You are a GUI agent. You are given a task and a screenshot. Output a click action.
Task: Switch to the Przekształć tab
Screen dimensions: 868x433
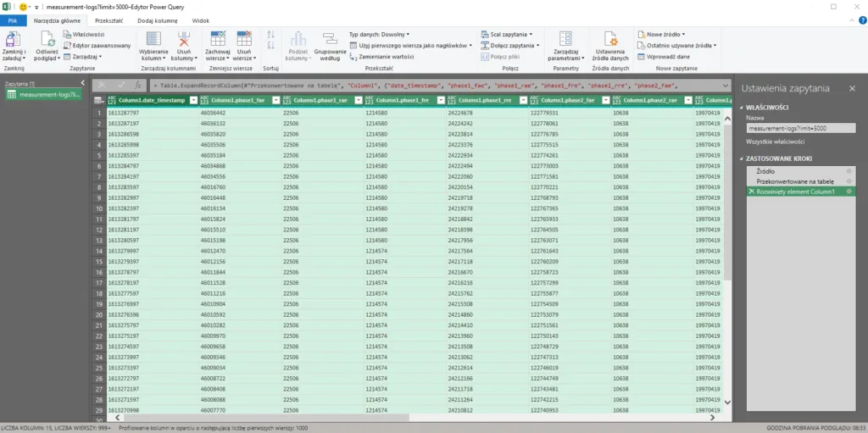[109, 20]
